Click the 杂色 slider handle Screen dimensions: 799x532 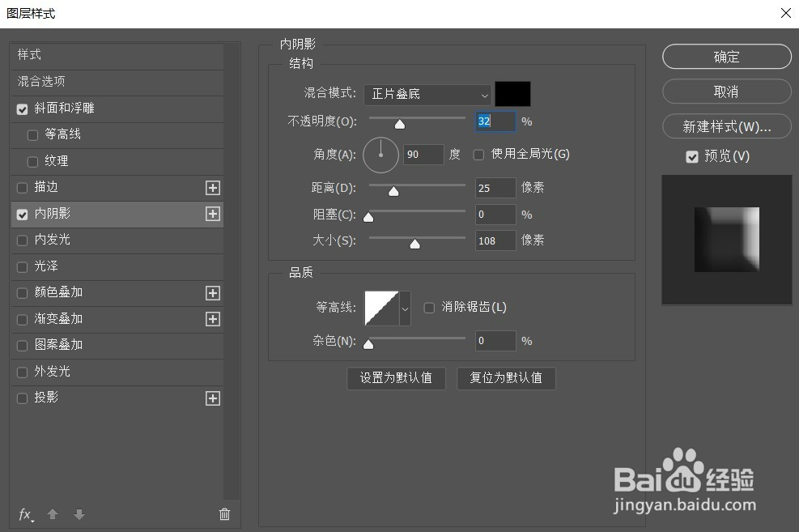pos(368,345)
